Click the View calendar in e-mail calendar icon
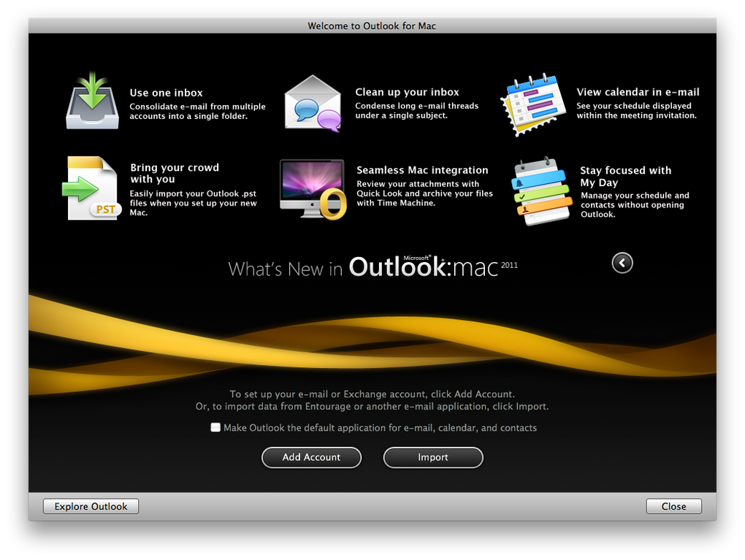Viewport: 745px width, 560px height. 532,104
